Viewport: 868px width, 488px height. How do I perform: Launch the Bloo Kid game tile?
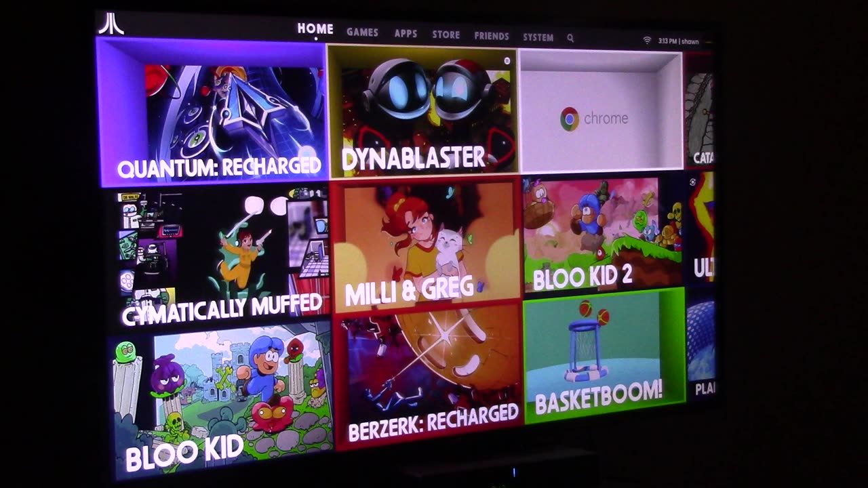click(x=222, y=400)
